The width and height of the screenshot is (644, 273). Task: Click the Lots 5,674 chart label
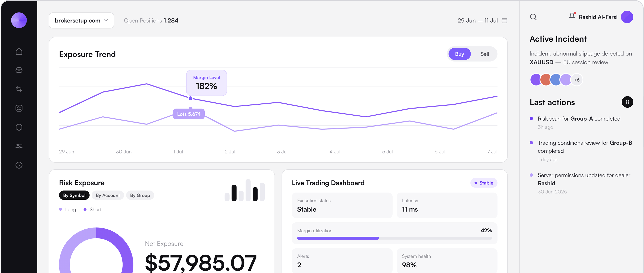coord(189,114)
